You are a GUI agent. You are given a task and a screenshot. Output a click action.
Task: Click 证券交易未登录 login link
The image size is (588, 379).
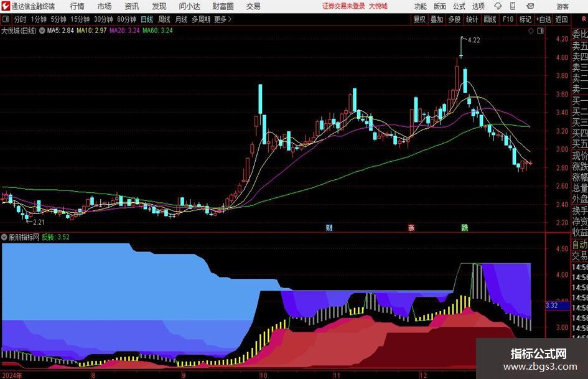[343, 6]
